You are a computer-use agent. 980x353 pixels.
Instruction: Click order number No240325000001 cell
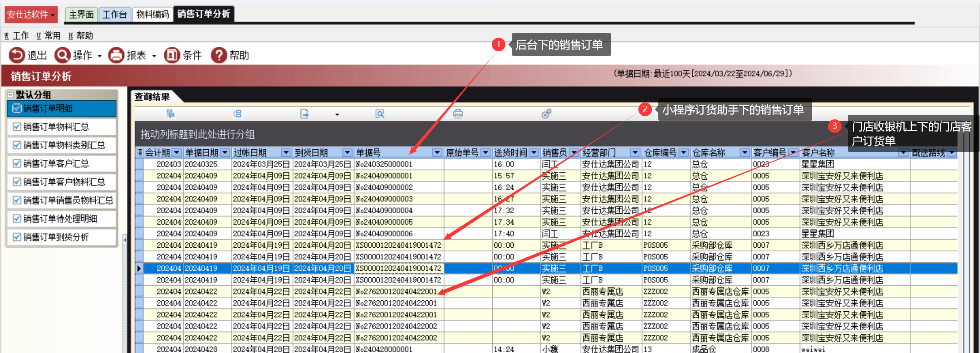tap(399, 164)
